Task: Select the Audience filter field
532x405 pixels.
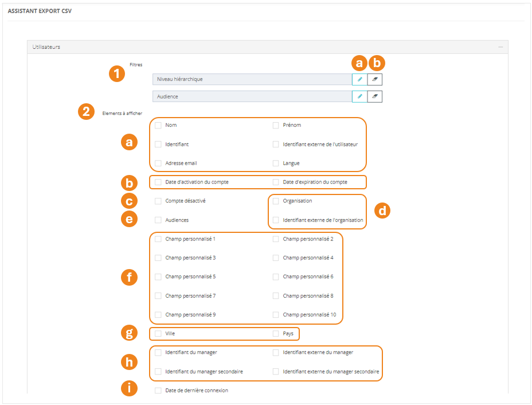Action: pyautogui.click(x=252, y=96)
